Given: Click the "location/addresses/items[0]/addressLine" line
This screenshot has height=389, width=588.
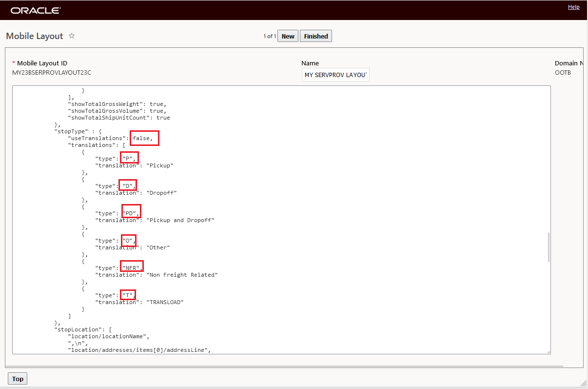Looking at the screenshot, I should pyautogui.click(x=139, y=350).
